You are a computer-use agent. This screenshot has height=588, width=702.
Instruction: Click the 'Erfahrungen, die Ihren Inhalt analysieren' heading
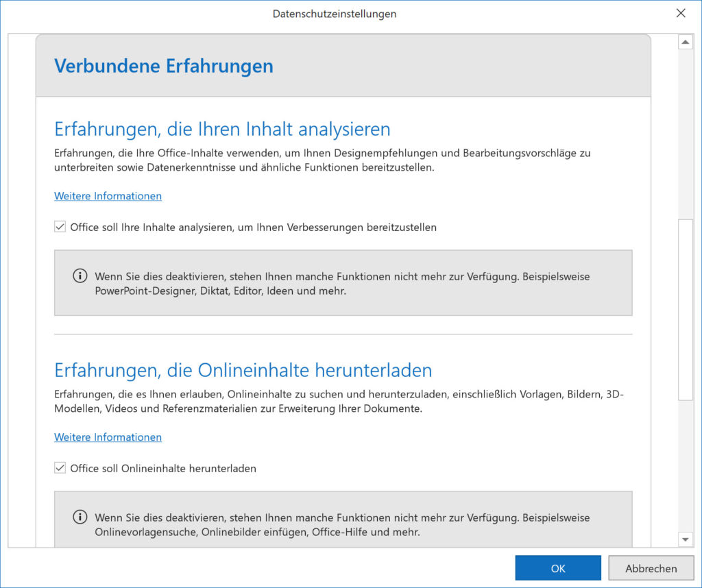(222, 129)
